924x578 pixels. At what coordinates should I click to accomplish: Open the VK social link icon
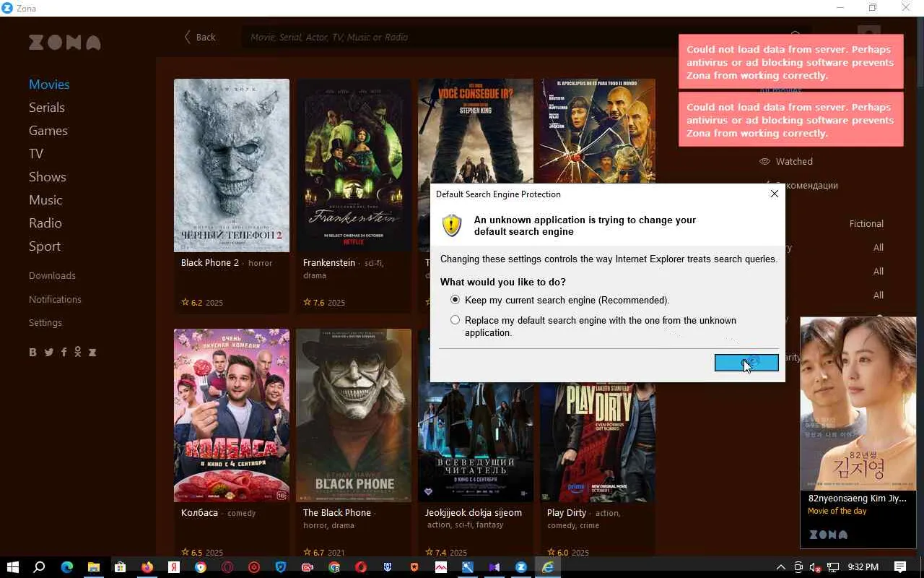(x=32, y=352)
